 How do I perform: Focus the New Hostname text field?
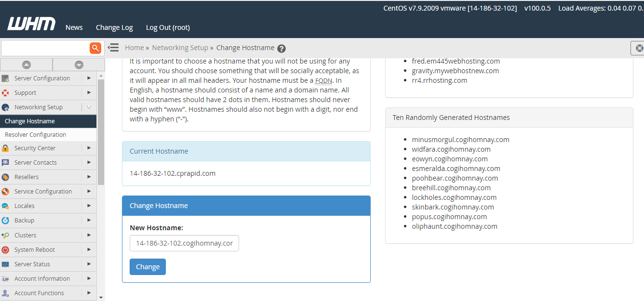click(184, 243)
